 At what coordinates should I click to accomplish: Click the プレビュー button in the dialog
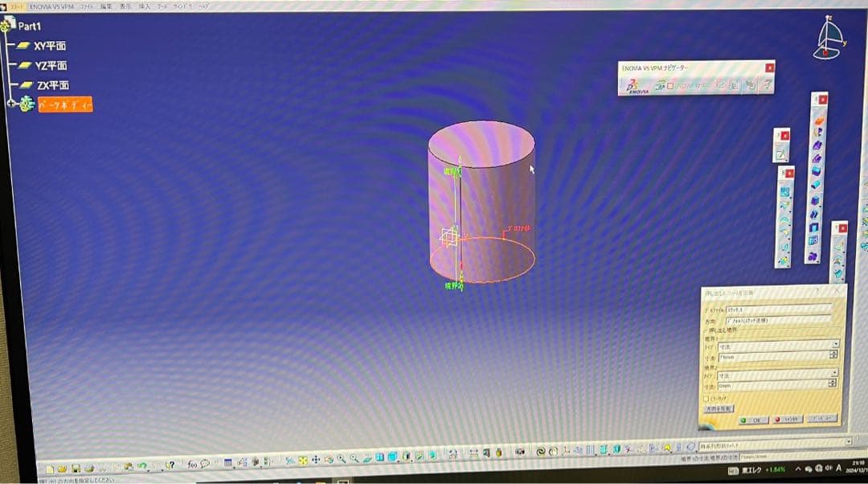click(824, 420)
